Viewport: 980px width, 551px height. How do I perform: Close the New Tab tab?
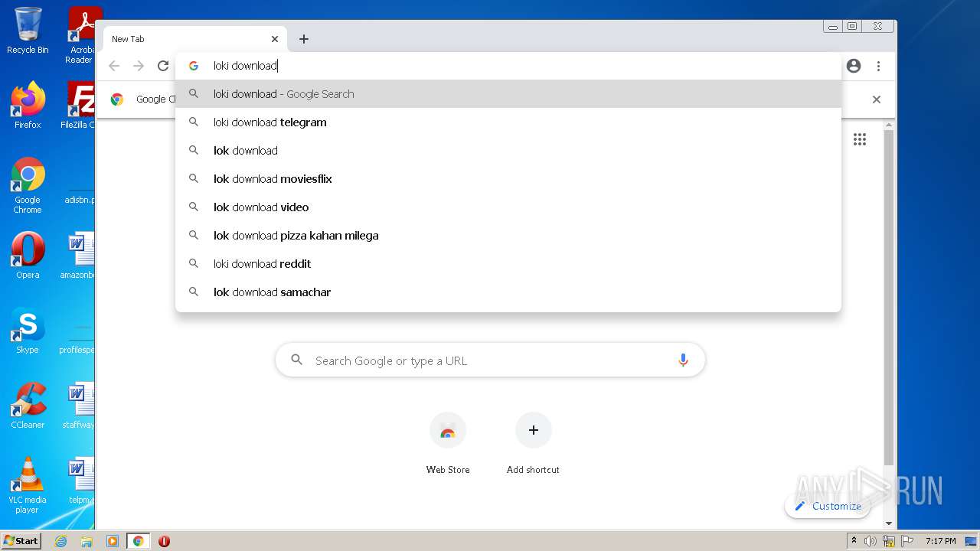[x=275, y=39]
